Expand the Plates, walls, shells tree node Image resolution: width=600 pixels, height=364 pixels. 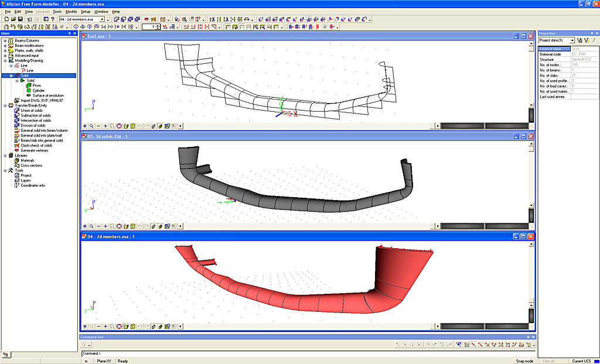(x=5, y=50)
